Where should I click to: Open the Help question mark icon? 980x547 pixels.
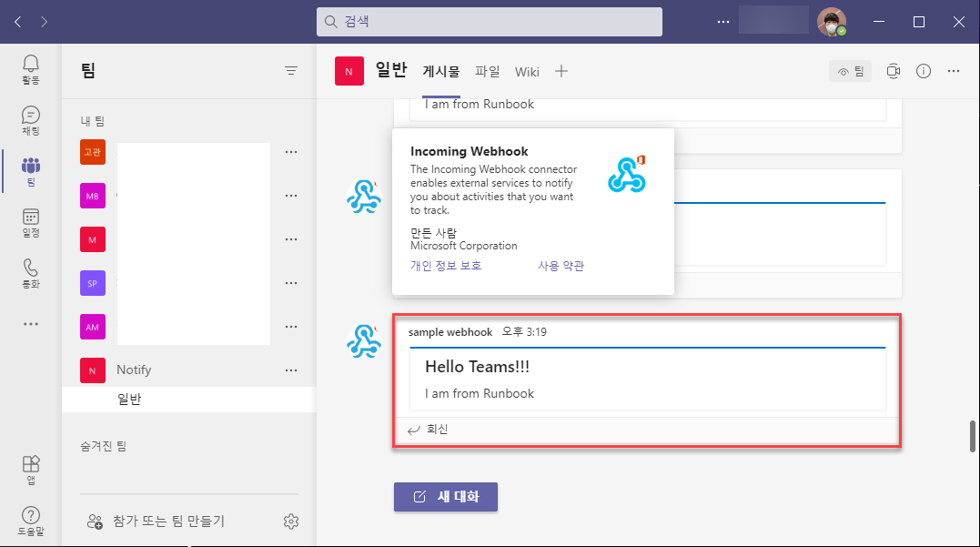(31, 521)
